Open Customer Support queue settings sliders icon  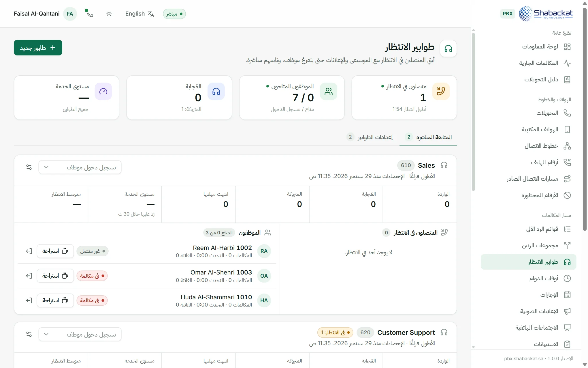(29, 334)
